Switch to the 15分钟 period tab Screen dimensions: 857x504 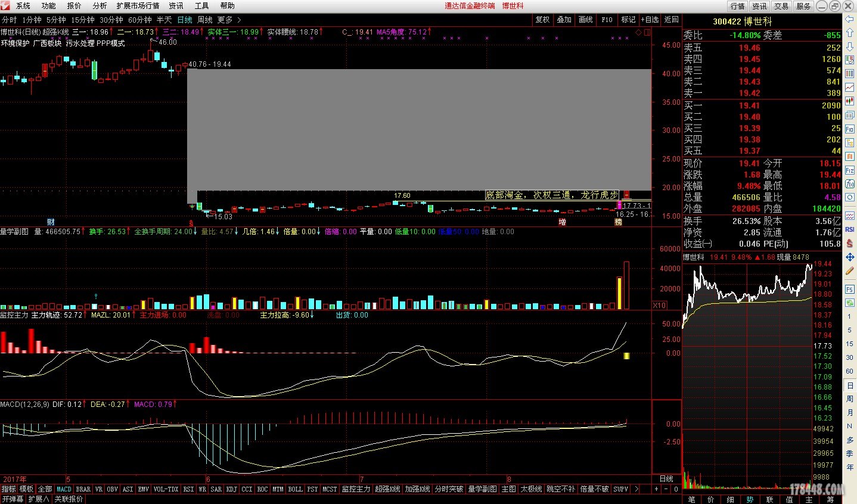82,20
